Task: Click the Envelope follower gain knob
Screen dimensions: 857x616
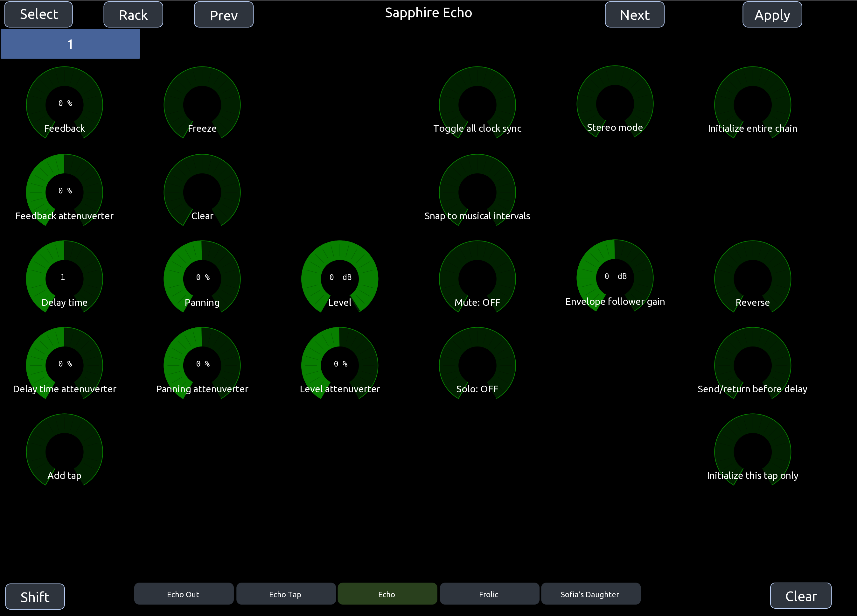Action: [x=614, y=278]
